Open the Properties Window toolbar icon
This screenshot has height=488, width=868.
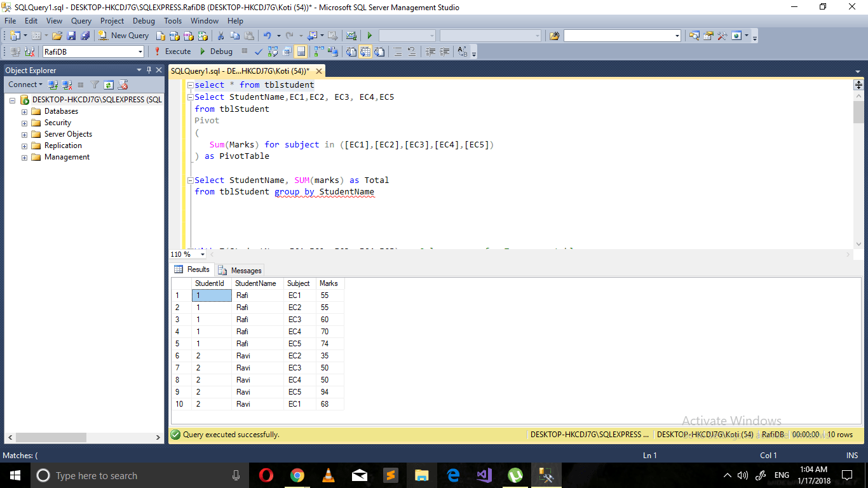click(x=709, y=36)
